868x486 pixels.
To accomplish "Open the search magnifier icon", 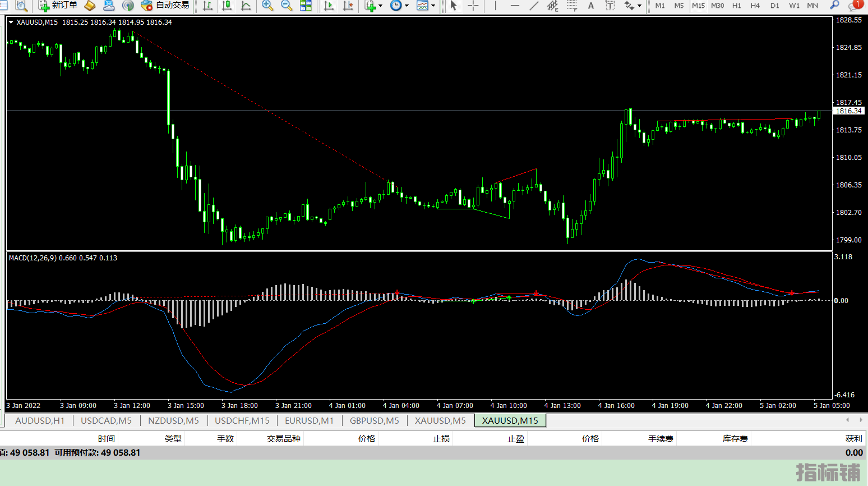I will point(835,6).
